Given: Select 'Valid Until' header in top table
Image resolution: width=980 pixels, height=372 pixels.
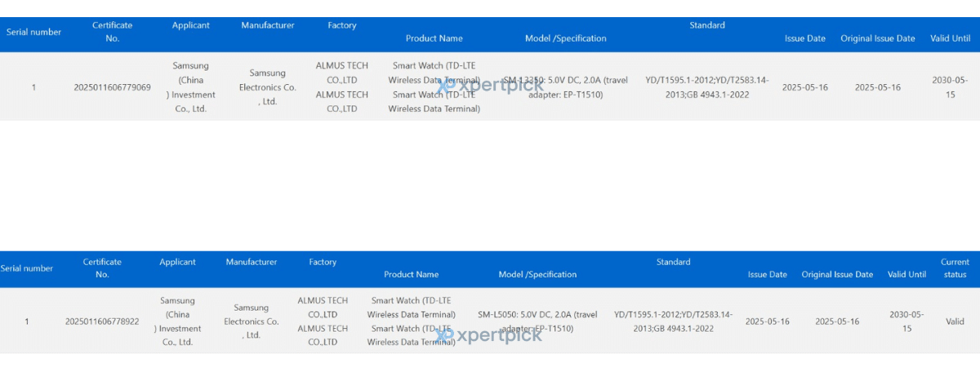Looking at the screenshot, I should [x=950, y=38].
